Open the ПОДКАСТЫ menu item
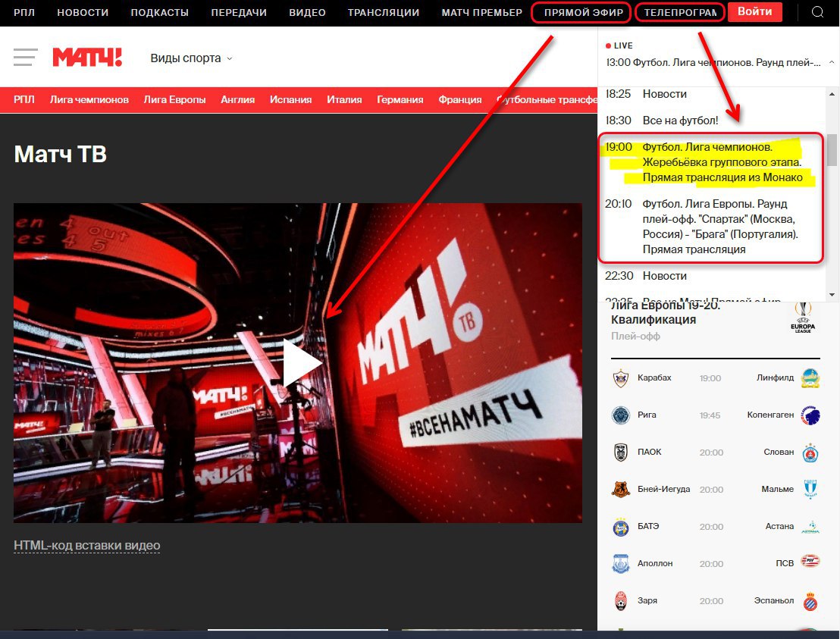Viewport: 840px width, 639px height. pos(160,12)
